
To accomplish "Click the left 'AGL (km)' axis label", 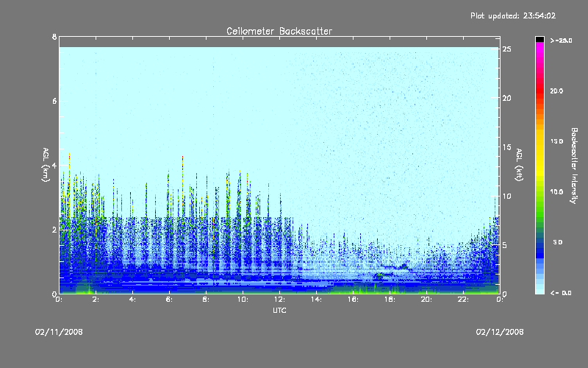I will pos(46,165).
